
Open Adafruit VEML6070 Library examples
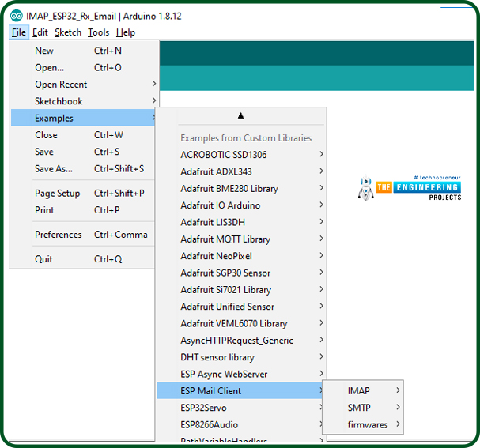pos(241,323)
